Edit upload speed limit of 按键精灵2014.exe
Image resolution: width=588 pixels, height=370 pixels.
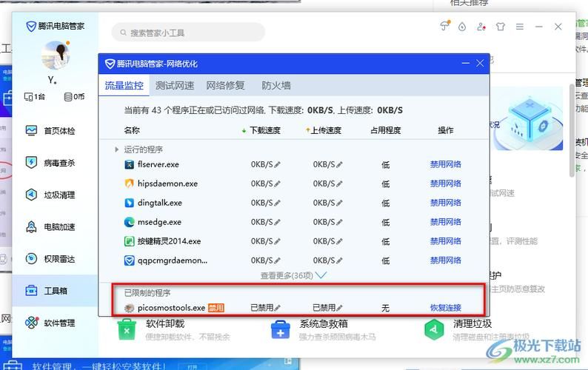coord(339,241)
